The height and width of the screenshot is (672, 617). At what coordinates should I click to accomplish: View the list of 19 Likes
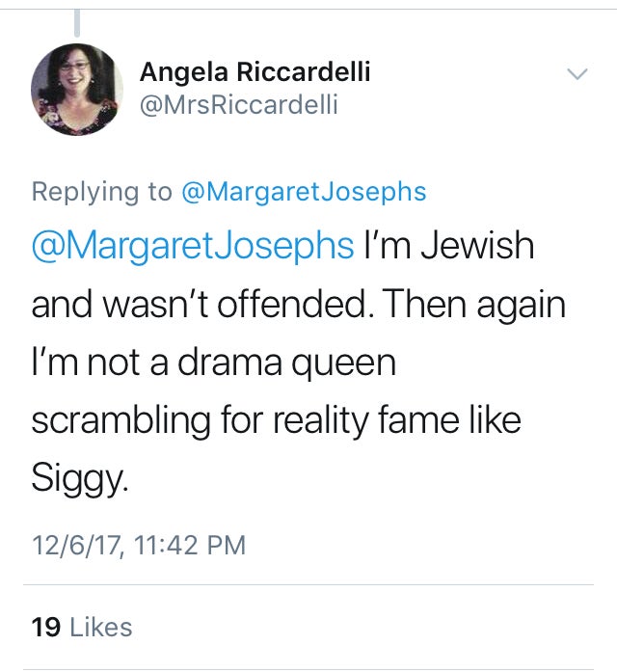[x=82, y=628]
